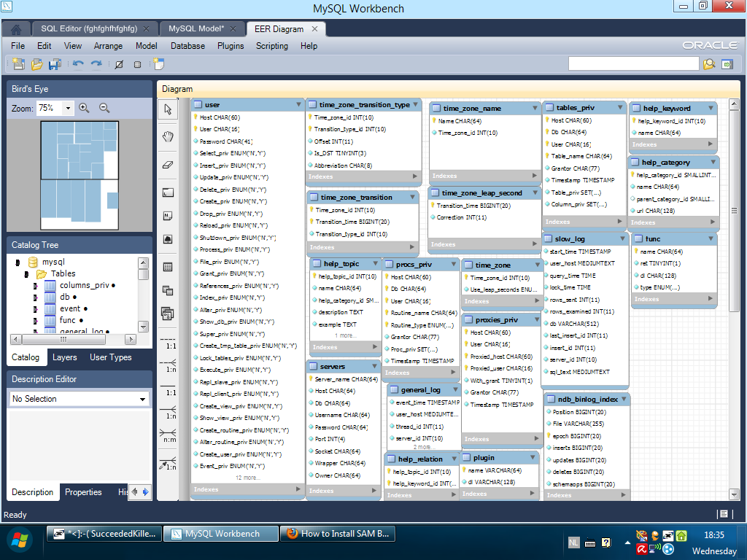Image resolution: width=747 pixels, height=560 pixels.
Task: Open the Scripting menu
Action: coord(272,46)
